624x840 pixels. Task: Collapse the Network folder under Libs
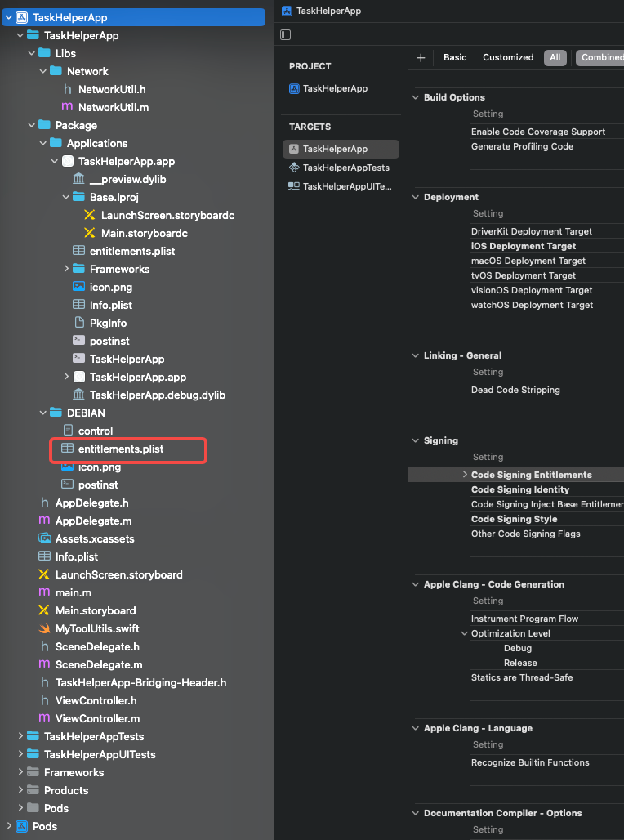[42, 71]
